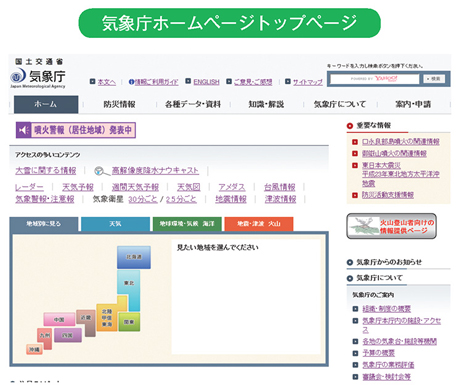
Task: Open 気象庁について in the navigation bar
Action: 340,104
